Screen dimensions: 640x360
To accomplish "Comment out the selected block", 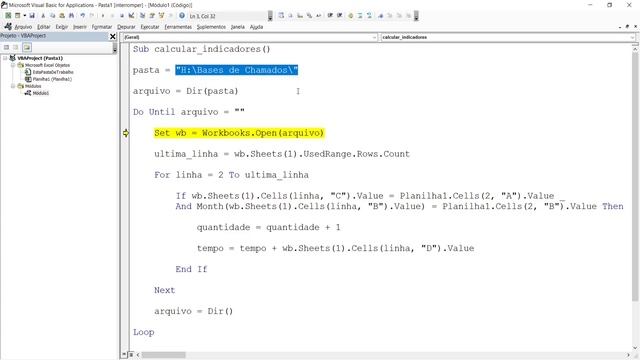I will [x=360, y=16].
